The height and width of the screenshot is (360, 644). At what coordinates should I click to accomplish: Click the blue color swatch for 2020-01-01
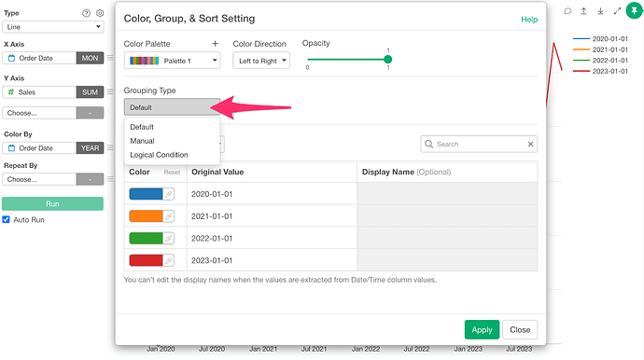(x=146, y=194)
